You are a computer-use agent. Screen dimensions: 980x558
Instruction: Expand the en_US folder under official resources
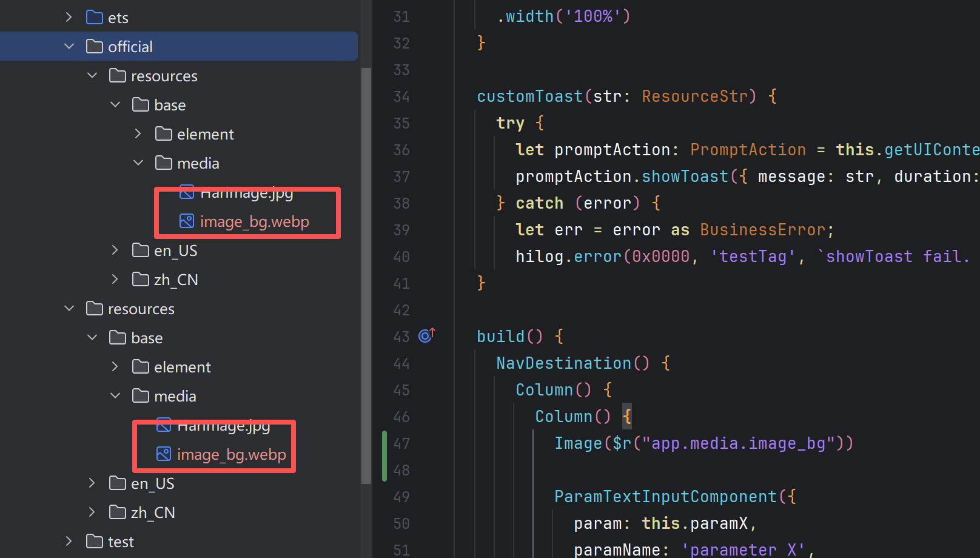coord(115,250)
